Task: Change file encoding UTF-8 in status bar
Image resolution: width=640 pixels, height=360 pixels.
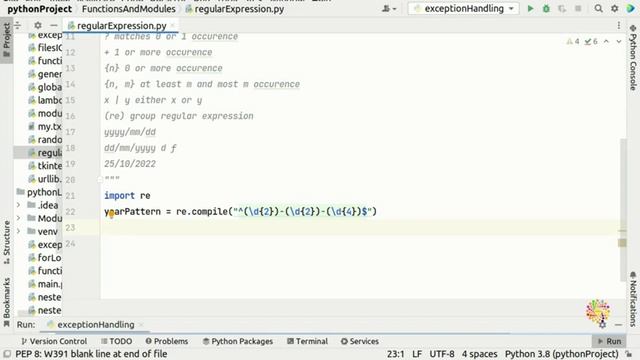Action: [x=442, y=354]
